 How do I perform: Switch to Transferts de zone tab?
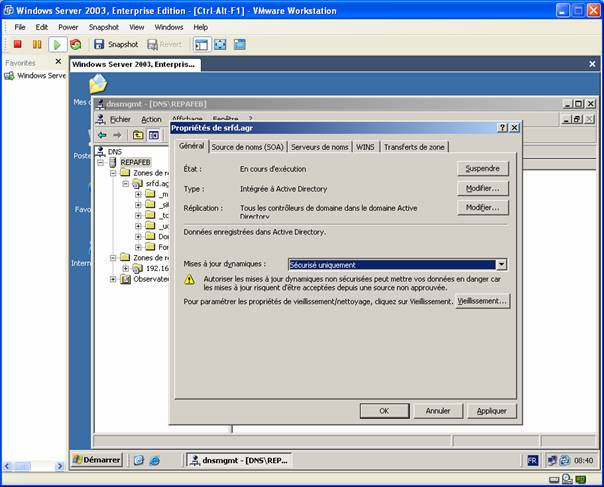tap(414, 147)
